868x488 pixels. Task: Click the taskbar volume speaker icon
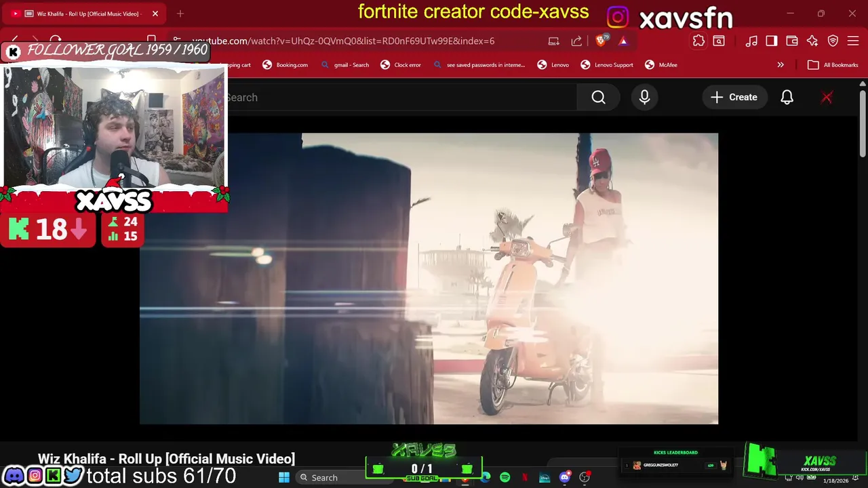800,478
